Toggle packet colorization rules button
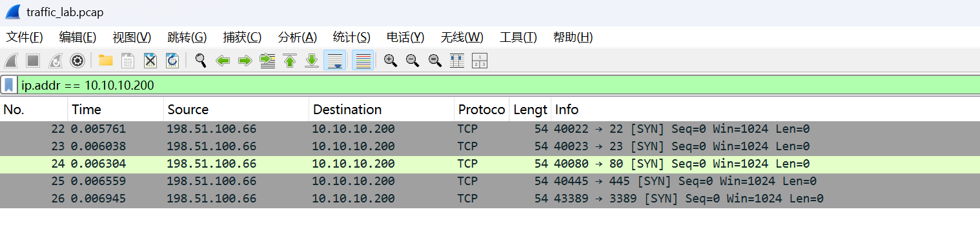The width and height of the screenshot is (980, 236). tap(363, 61)
